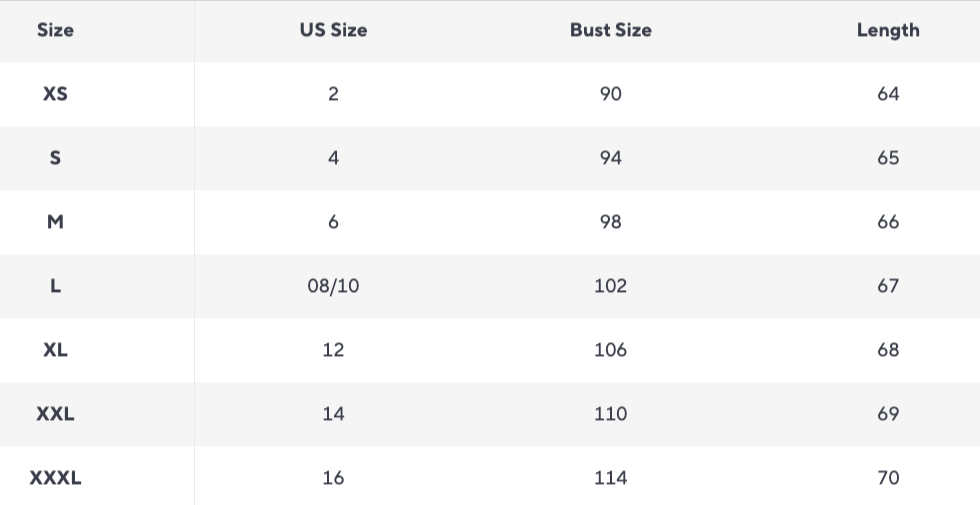Click the bust size 90 cell
The image size is (980, 505).
pyautogui.click(x=610, y=94)
